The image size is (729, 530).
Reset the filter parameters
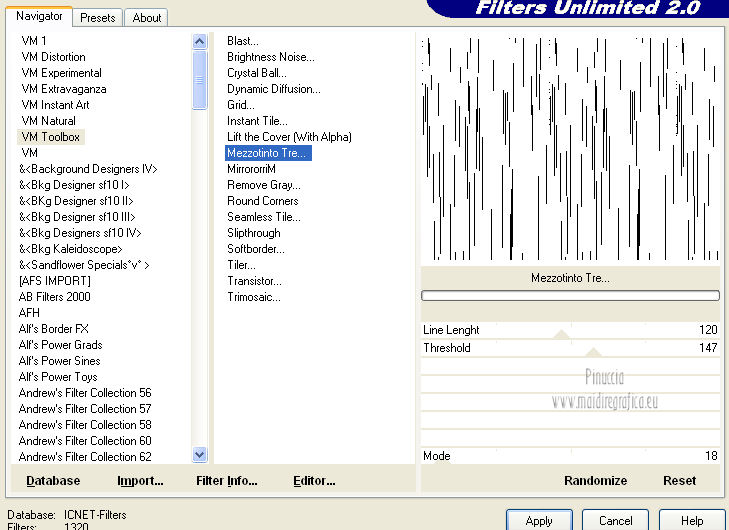click(679, 480)
